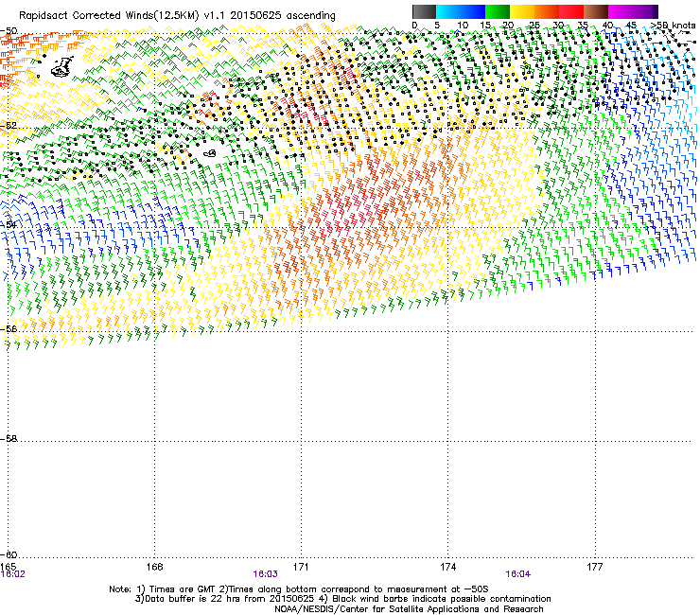Click the purple '16:03' time label
The height and width of the screenshot is (615, 700).
tap(265, 574)
